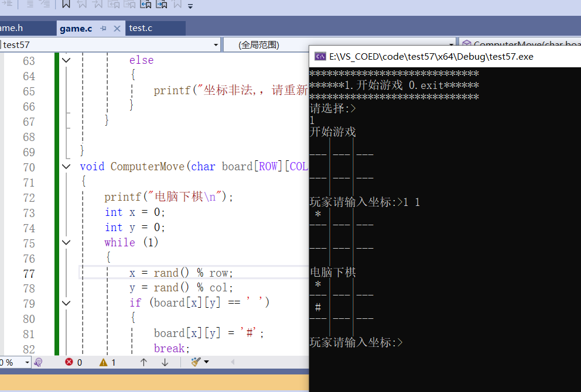Click the greyed clear bookmarks icon

pos(177,5)
